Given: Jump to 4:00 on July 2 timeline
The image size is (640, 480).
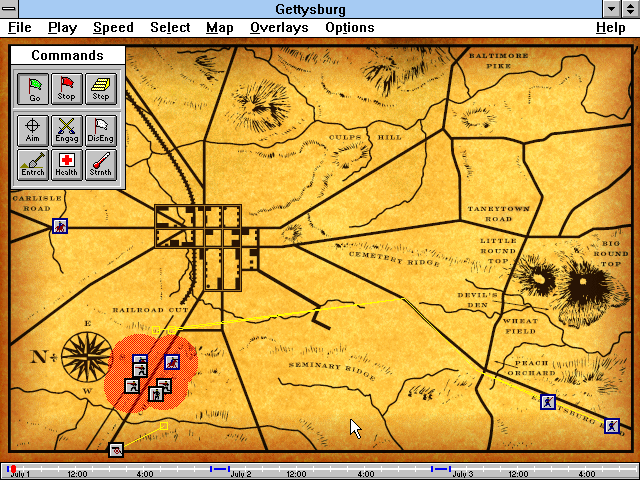Looking at the screenshot, I should pyautogui.click(x=366, y=475).
